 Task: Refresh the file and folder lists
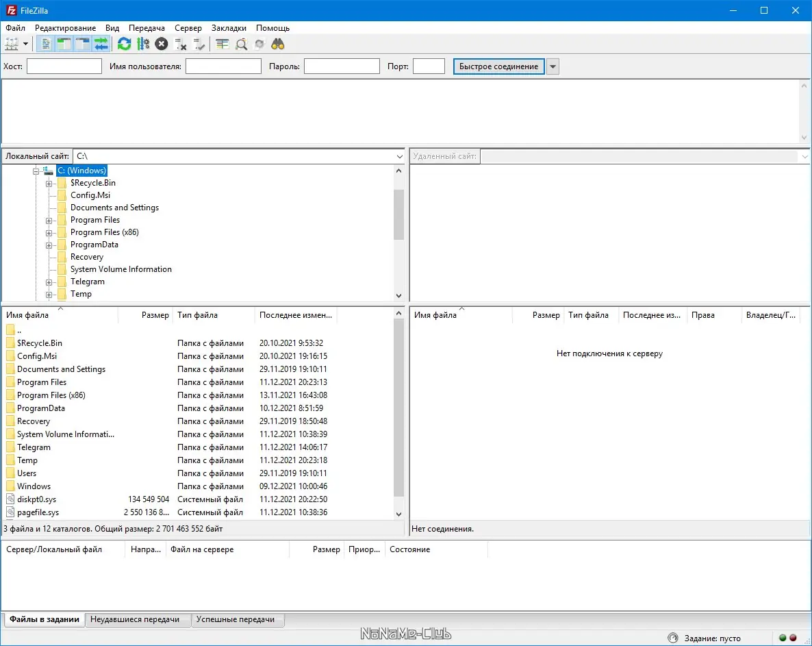(125, 44)
